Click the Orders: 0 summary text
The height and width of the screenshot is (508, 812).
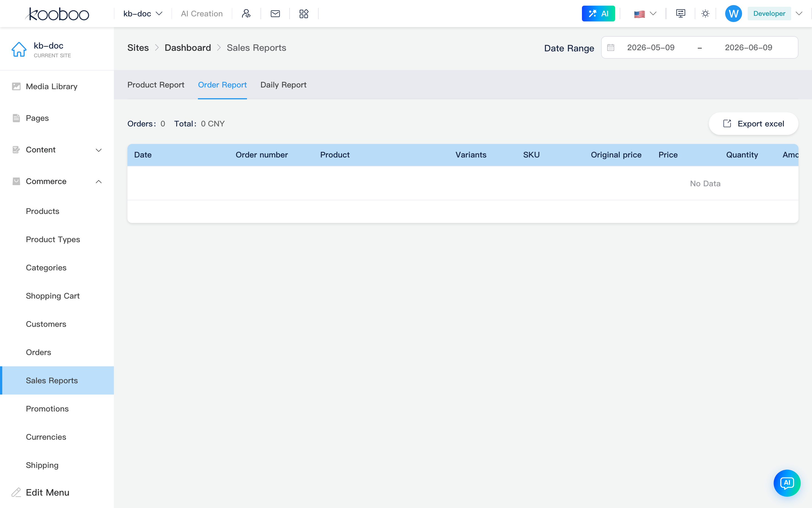pos(146,124)
